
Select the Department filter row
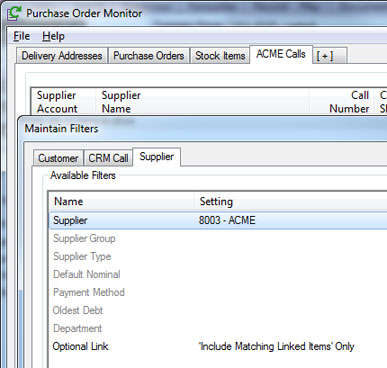click(218, 328)
